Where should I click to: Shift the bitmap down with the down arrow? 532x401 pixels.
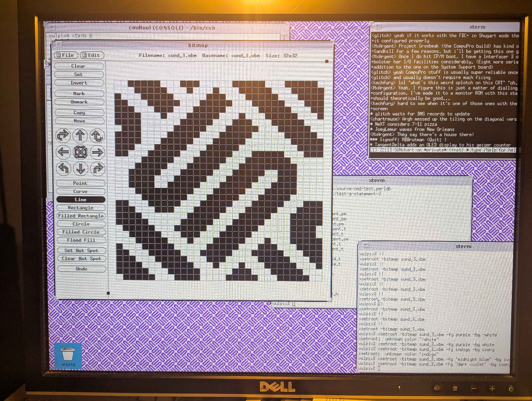[x=80, y=168]
